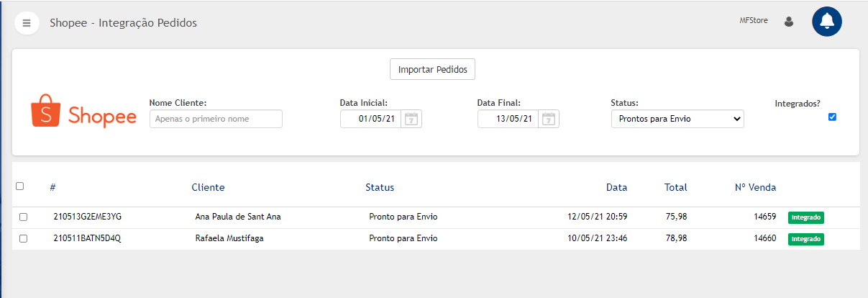The height and width of the screenshot is (298, 868).
Task: Expand the Status dropdown
Action: click(x=677, y=119)
